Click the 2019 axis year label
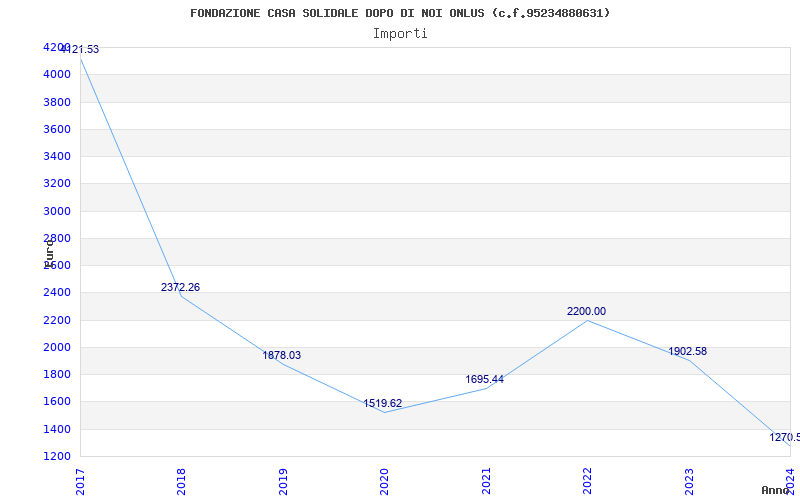 pyautogui.click(x=283, y=482)
